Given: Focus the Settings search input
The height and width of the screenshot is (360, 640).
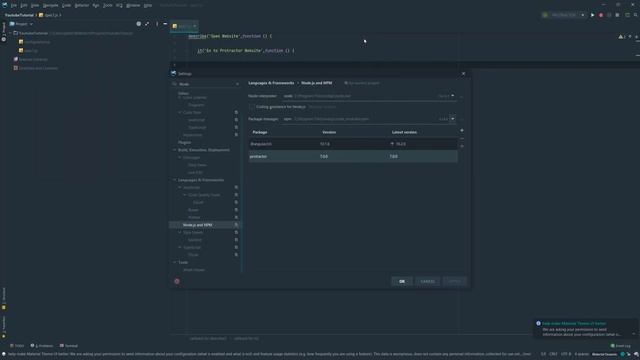Looking at the screenshot, I should point(206,84).
